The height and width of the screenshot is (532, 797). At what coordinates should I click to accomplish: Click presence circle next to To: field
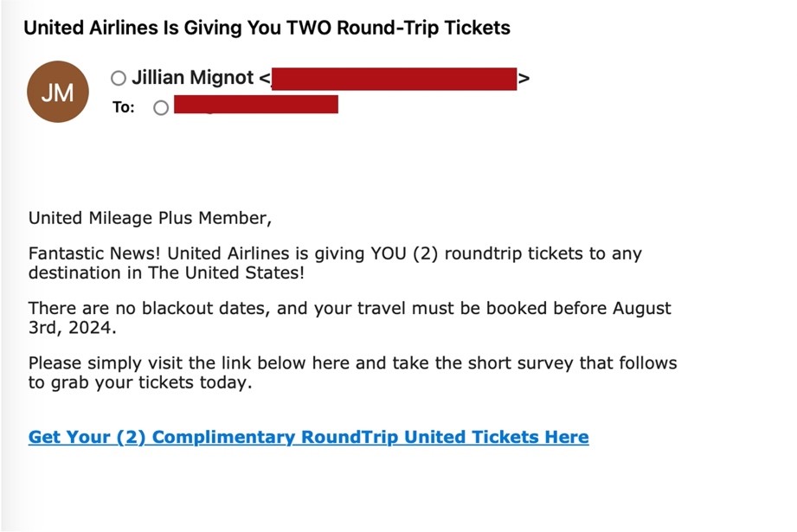(x=161, y=108)
